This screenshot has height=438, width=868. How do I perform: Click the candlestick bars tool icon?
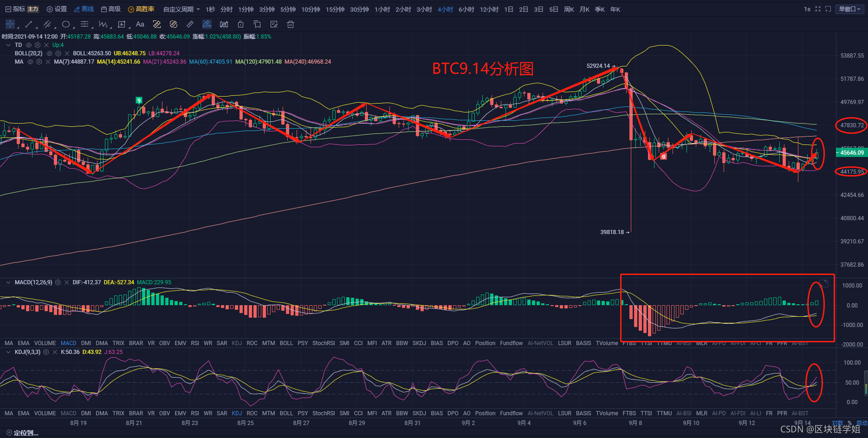click(x=224, y=24)
